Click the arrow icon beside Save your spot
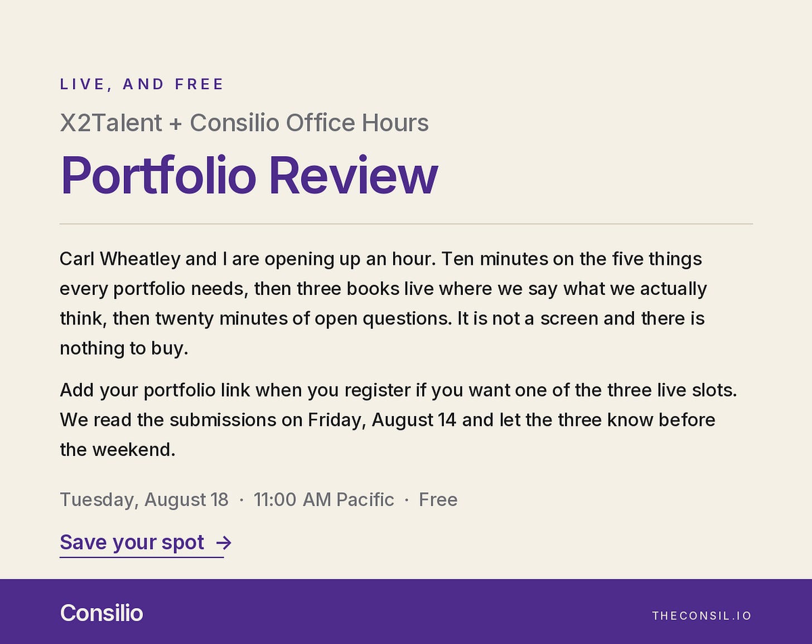 click(224, 543)
